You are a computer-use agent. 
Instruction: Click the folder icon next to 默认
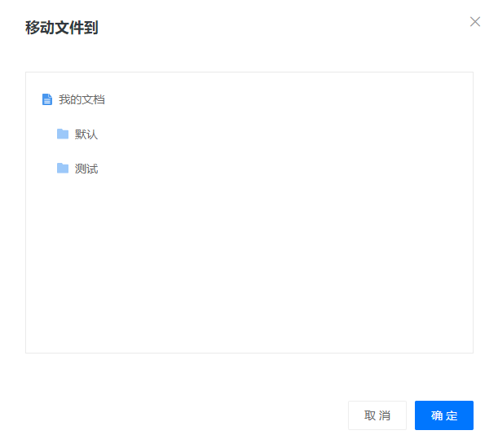click(x=63, y=134)
